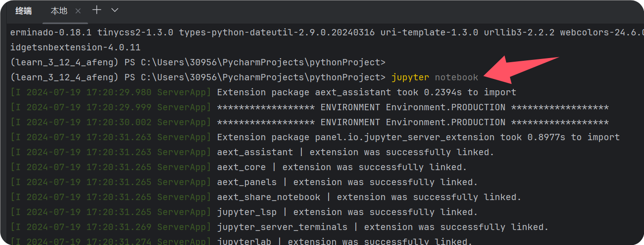Click the 'aext_core | extension was successfully linked.' line
The image size is (644, 245).
coord(238,167)
